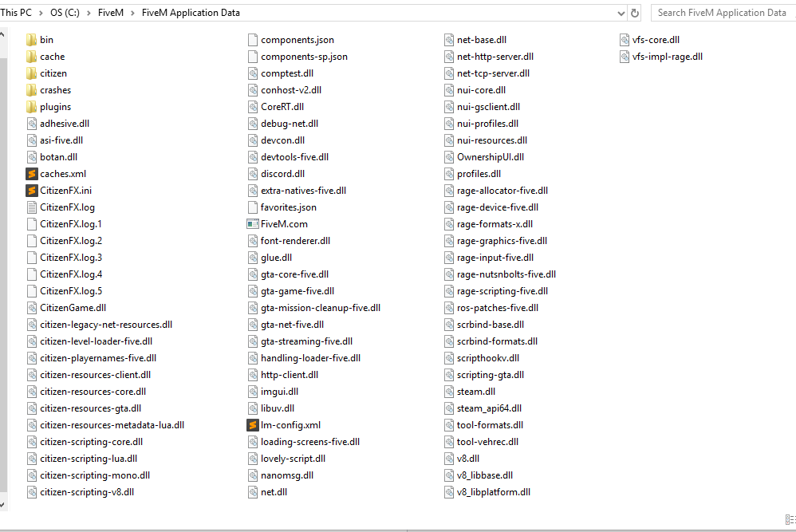Click the CitizenFX.ini file icon
The image size is (796, 532).
point(31,191)
